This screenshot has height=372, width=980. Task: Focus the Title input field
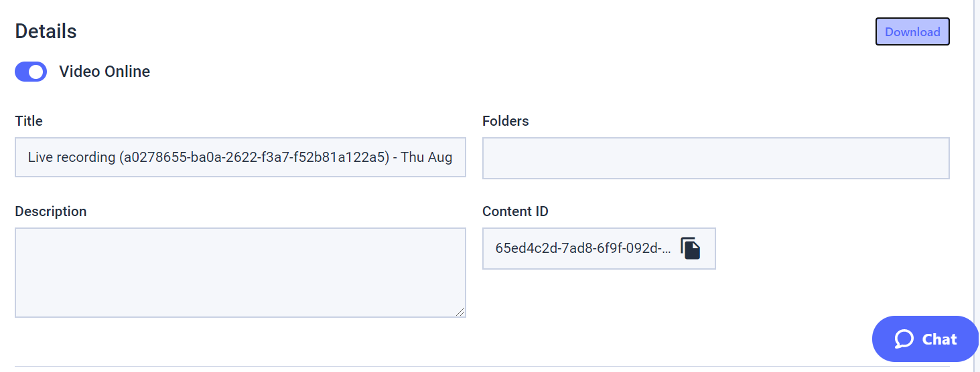click(x=240, y=158)
